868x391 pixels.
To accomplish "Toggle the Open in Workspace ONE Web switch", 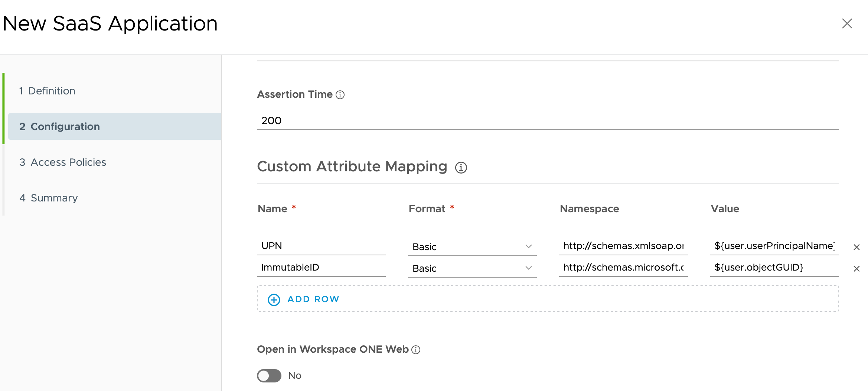I will click(x=269, y=375).
